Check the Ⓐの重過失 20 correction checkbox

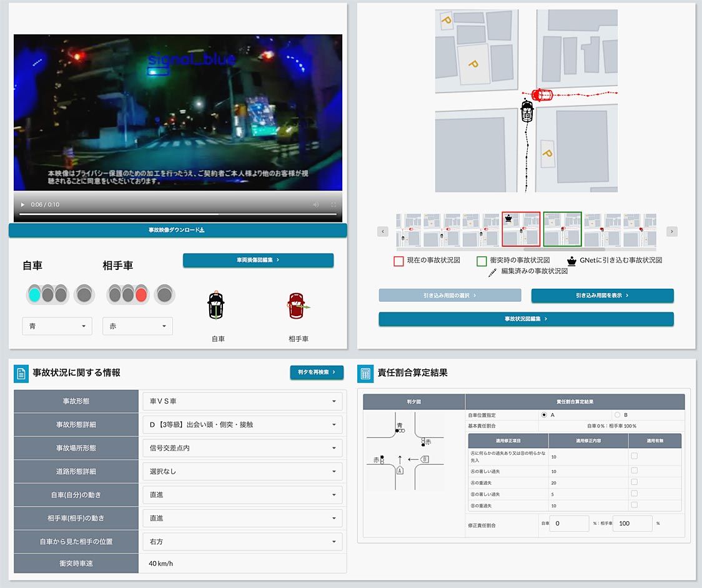(634, 482)
